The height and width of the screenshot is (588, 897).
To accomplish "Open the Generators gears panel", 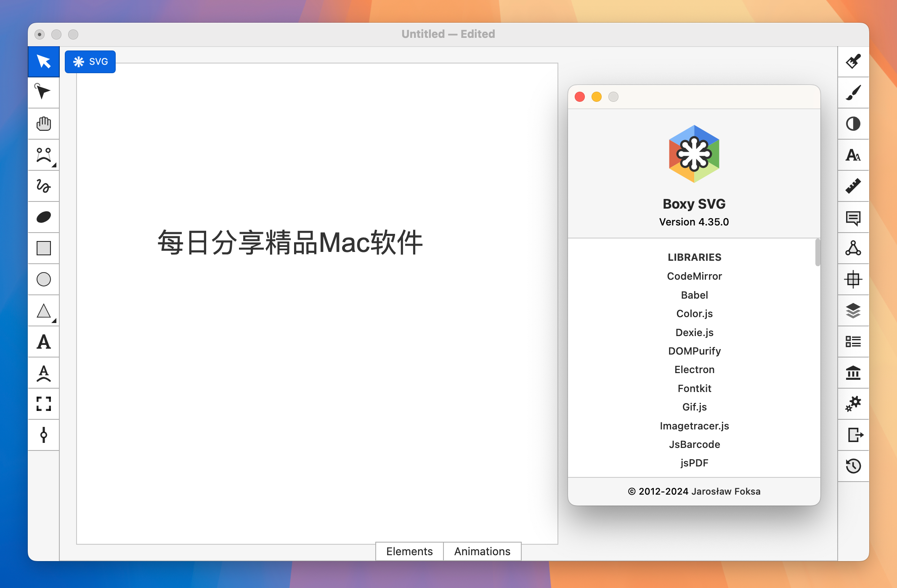I will tap(853, 404).
